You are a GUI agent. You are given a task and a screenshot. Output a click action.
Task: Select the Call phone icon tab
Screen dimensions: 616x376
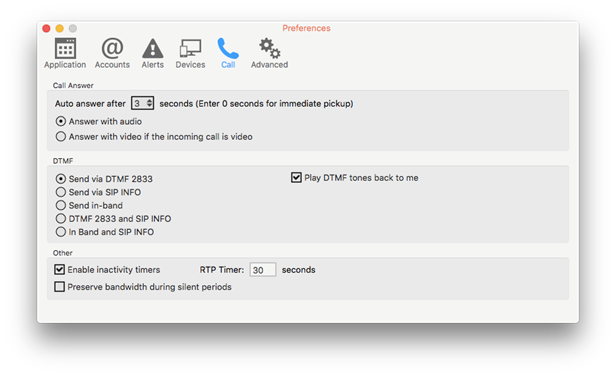pos(228,53)
